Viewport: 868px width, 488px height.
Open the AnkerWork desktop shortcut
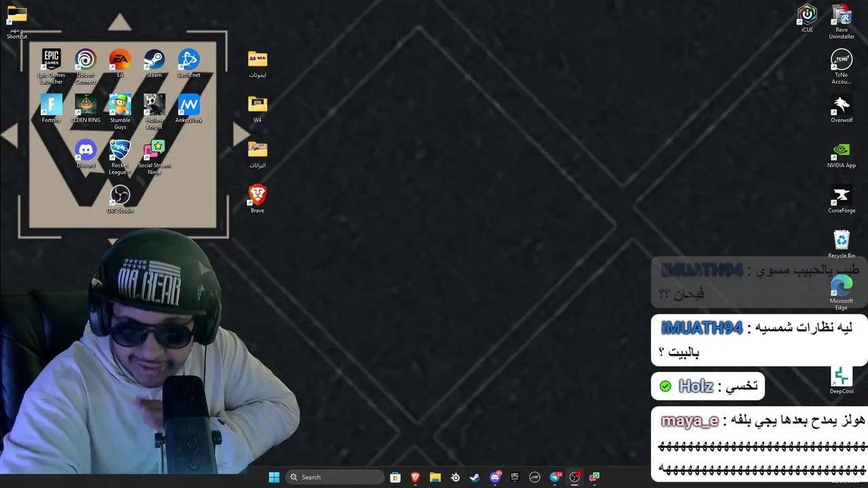coord(189,108)
